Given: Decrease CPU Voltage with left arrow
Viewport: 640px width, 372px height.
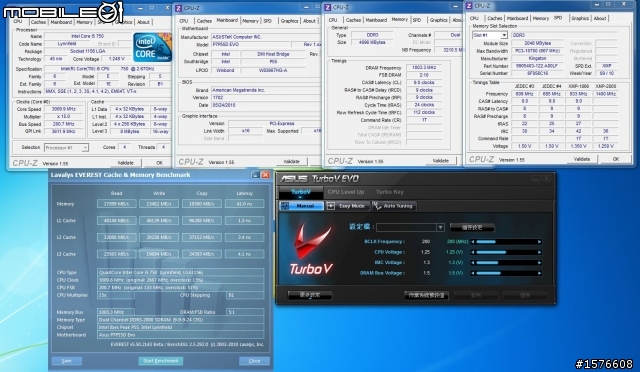Looking at the screenshot, I should click(x=473, y=252).
